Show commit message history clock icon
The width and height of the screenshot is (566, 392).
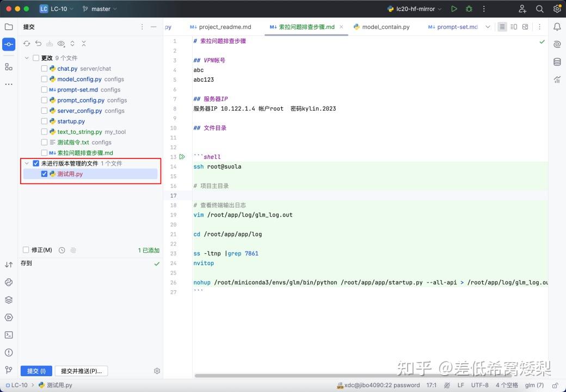pyautogui.click(x=61, y=250)
